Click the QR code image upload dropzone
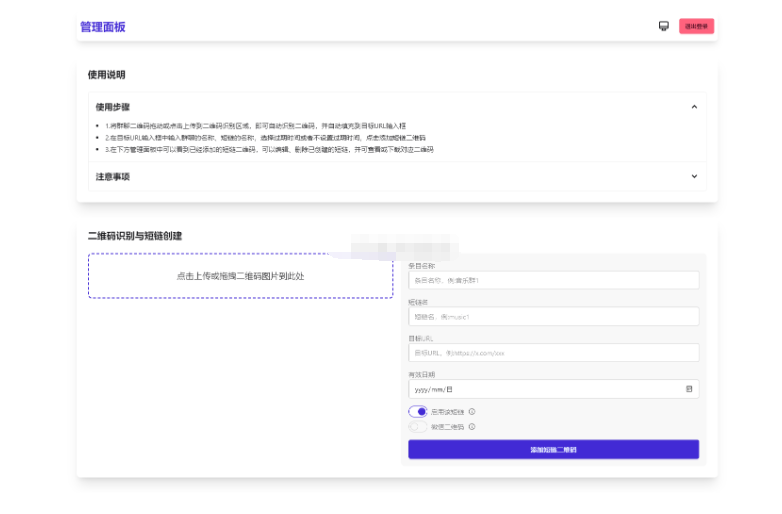Viewport: 782px width, 514px height. coord(240,276)
